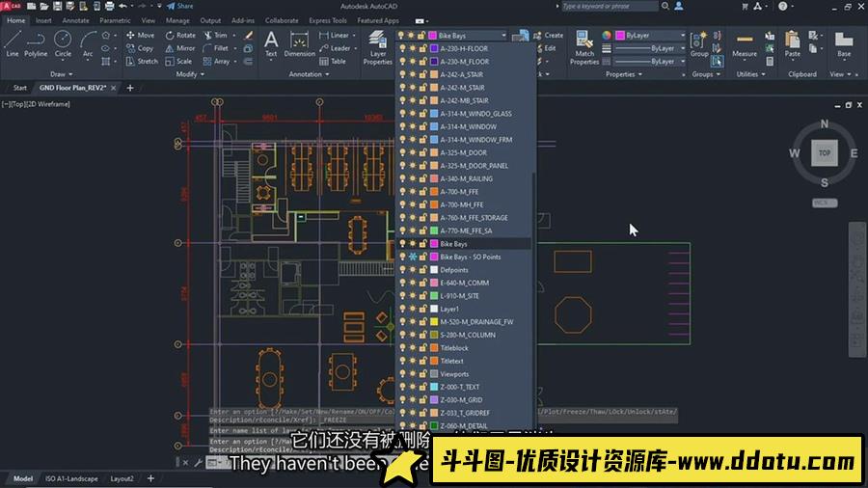Activate the Mirror command
The width and height of the screenshot is (868, 488).
click(180, 48)
